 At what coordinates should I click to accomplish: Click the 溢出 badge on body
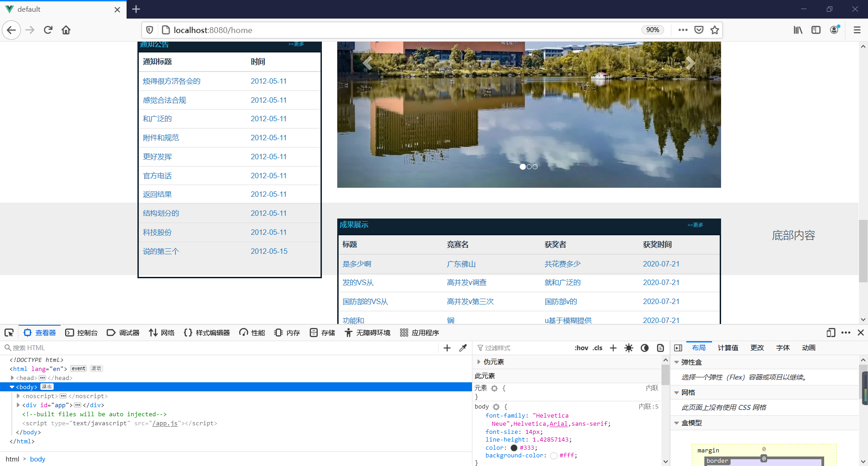point(47,387)
